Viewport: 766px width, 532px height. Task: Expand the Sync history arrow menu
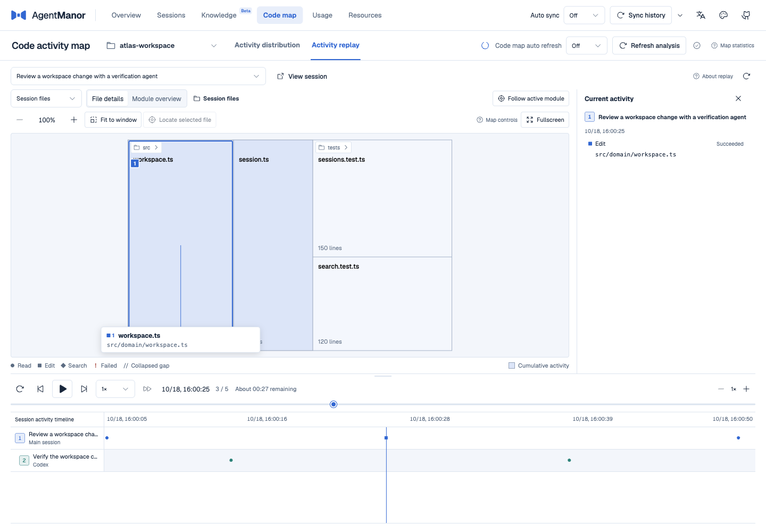[x=680, y=15]
